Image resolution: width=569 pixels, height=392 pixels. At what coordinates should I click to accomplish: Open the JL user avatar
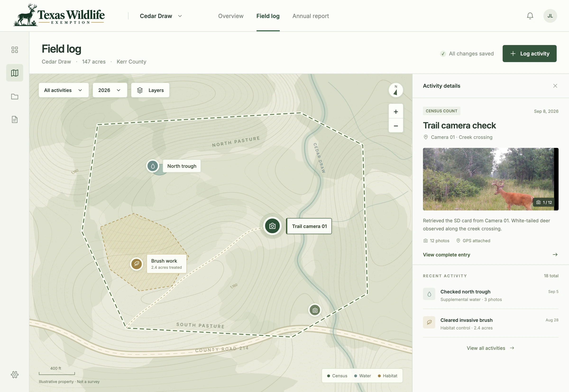[x=550, y=16]
